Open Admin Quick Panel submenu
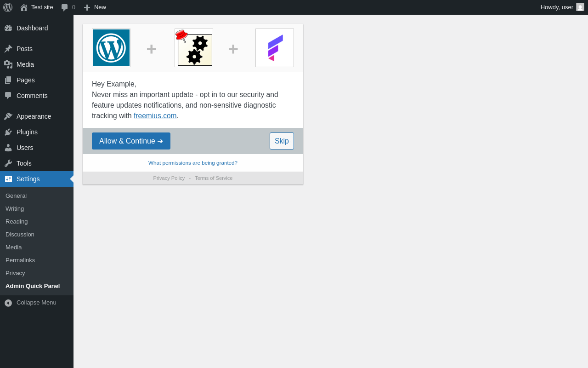Screen dimensions: 588x368 [33, 286]
